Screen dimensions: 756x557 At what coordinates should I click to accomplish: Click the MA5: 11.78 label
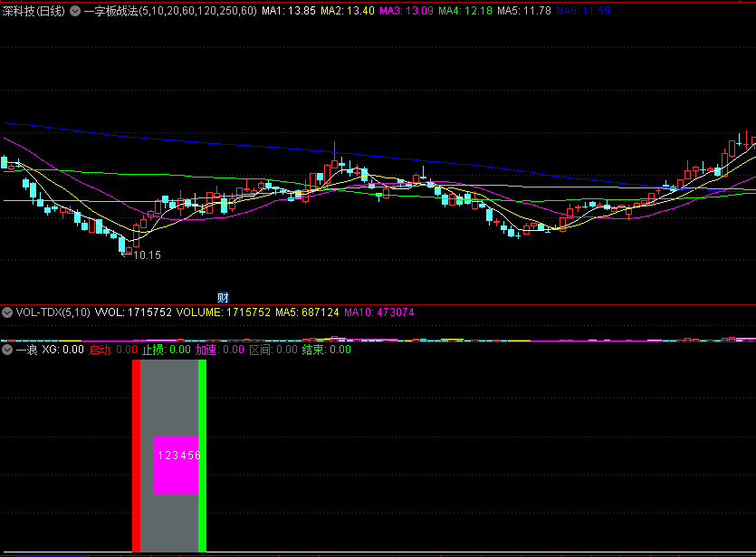coord(524,11)
